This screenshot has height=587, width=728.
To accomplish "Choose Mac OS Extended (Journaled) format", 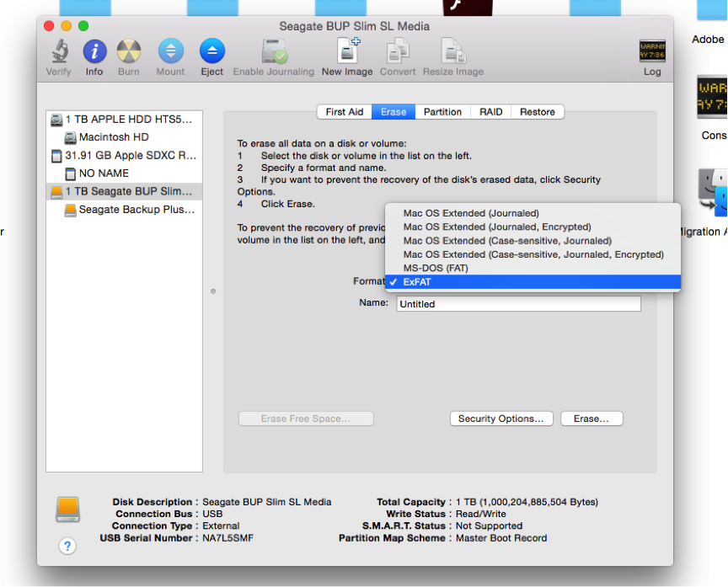I will pyautogui.click(x=533, y=213).
